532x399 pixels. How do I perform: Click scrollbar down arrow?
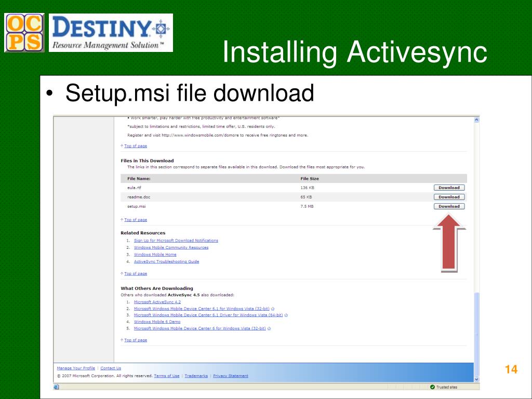click(x=476, y=380)
